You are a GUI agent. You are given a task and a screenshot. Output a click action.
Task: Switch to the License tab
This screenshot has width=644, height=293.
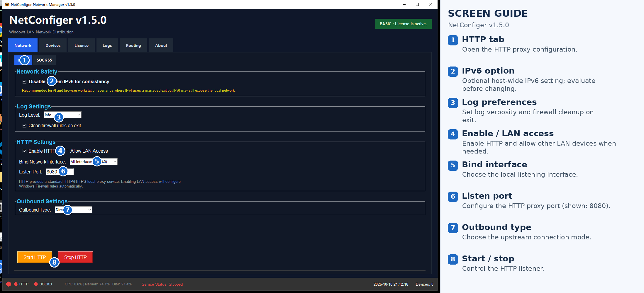pyautogui.click(x=81, y=45)
